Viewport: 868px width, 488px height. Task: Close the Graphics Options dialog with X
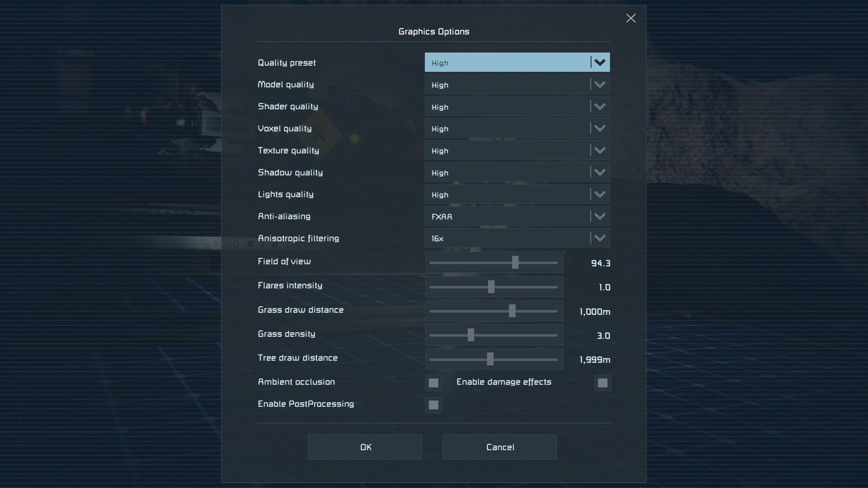click(x=631, y=18)
